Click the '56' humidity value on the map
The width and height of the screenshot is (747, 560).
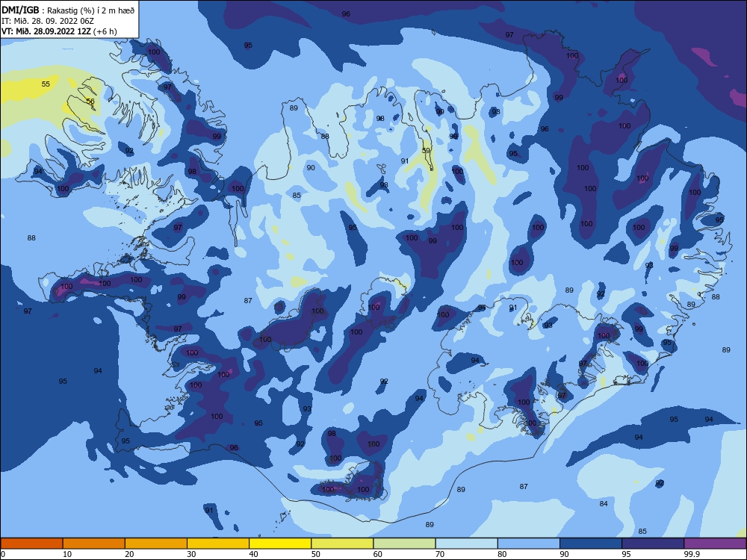[90, 102]
